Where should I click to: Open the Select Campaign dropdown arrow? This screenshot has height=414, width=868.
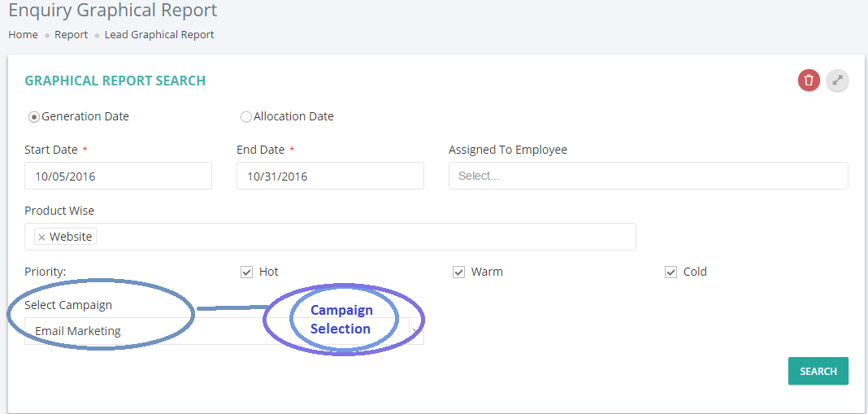click(416, 331)
